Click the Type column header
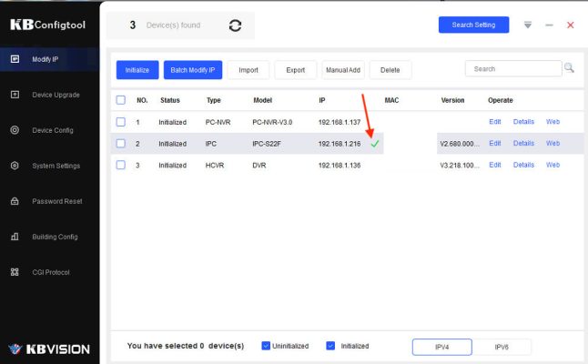Viewport: 588px width, 364px height. (213, 100)
